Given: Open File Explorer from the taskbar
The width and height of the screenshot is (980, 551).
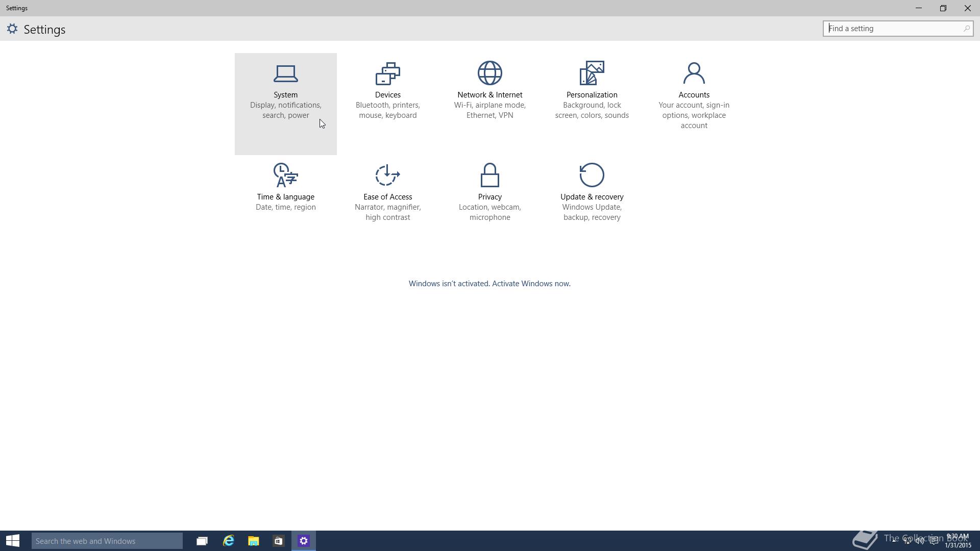Looking at the screenshot, I should pos(253,541).
